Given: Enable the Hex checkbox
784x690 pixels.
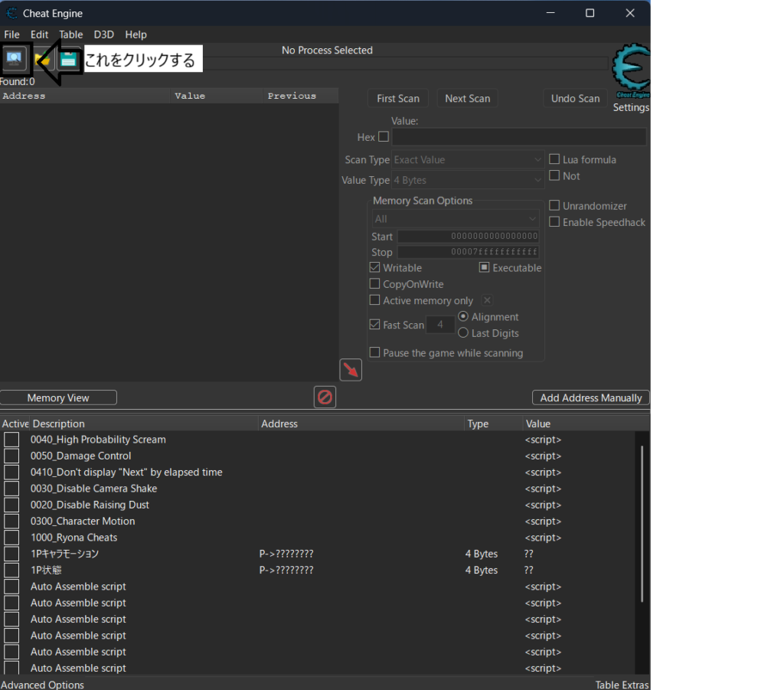Looking at the screenshot, I should tap(384, 137).
